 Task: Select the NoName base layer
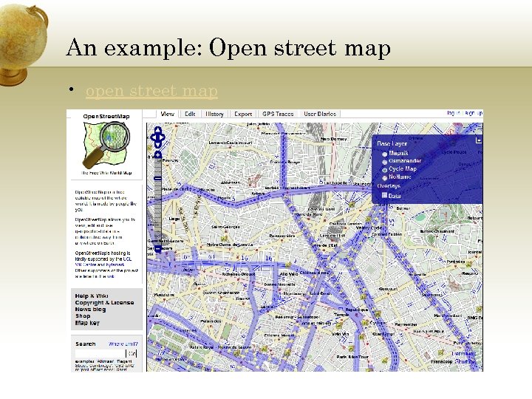tap(385, 178)
